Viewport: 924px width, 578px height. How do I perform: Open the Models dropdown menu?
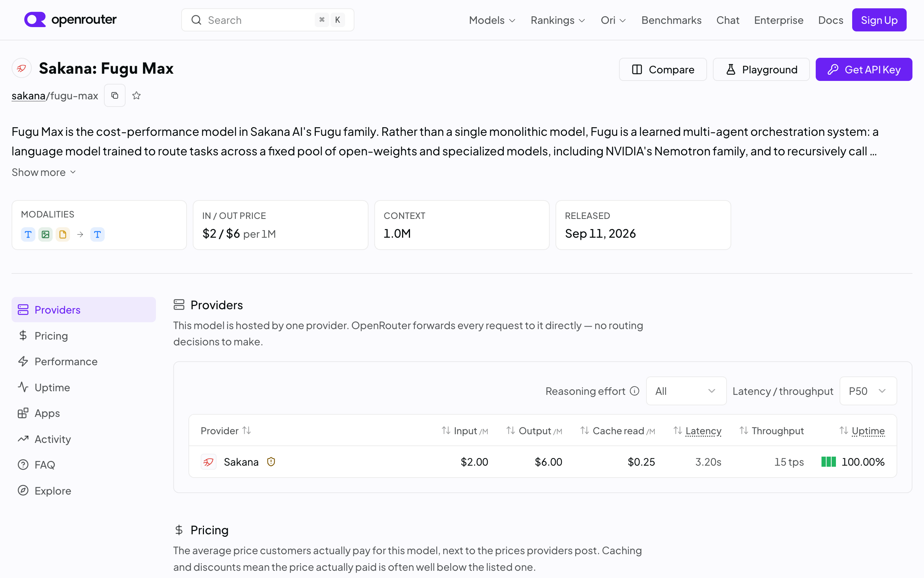coord(492,20)
